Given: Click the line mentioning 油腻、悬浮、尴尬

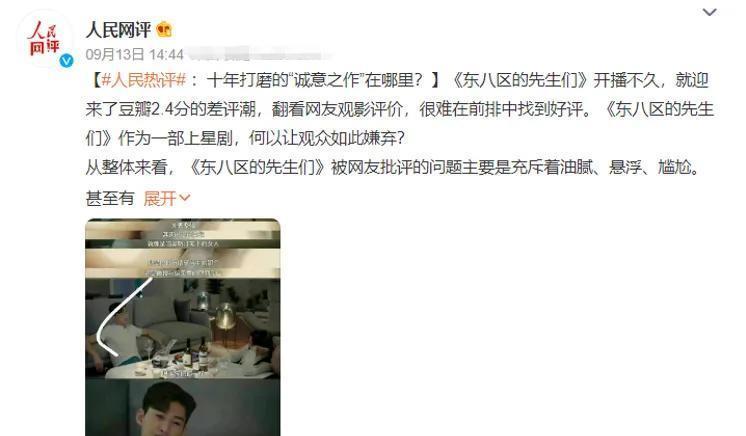Looking at the screenshot, I should [x=394, y=168].
